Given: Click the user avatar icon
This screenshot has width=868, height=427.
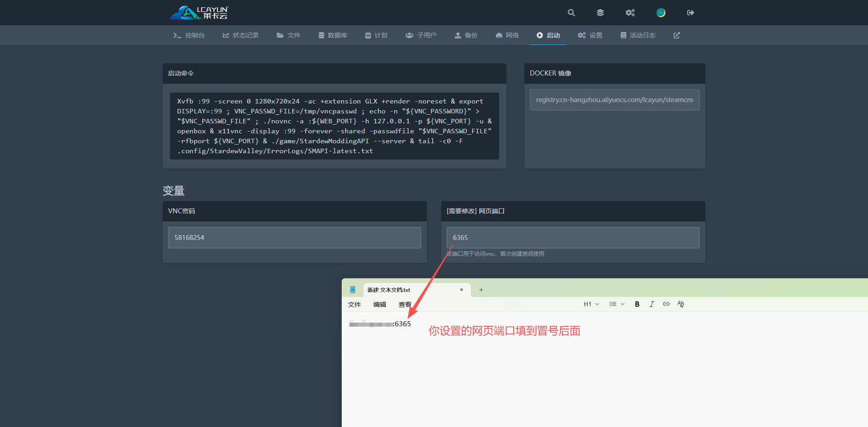Looking at the screenshot, I should [x=661, y=13].
